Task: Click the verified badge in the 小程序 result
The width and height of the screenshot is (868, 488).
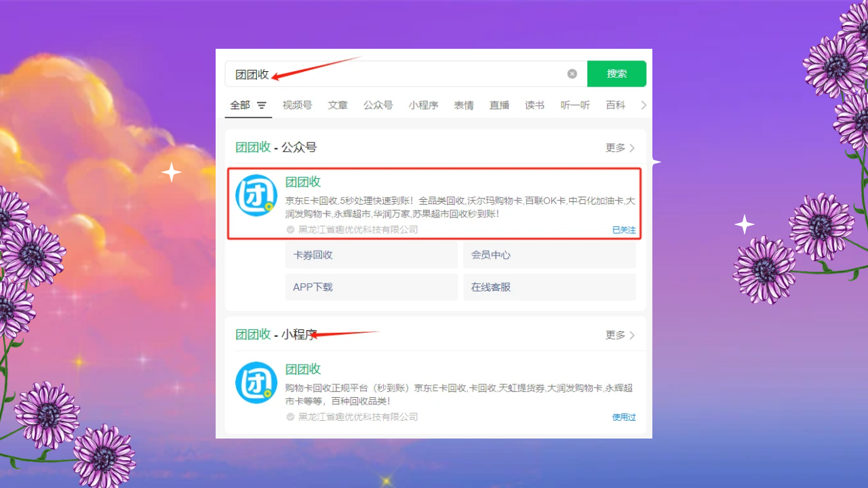Action: (290, 417)
